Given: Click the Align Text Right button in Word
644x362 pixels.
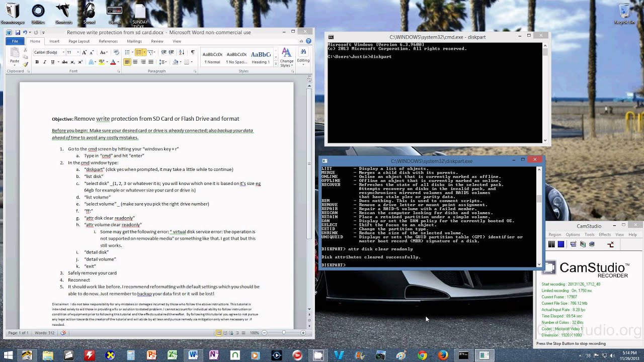Looking at the screenshot, I should click(143, 62).
